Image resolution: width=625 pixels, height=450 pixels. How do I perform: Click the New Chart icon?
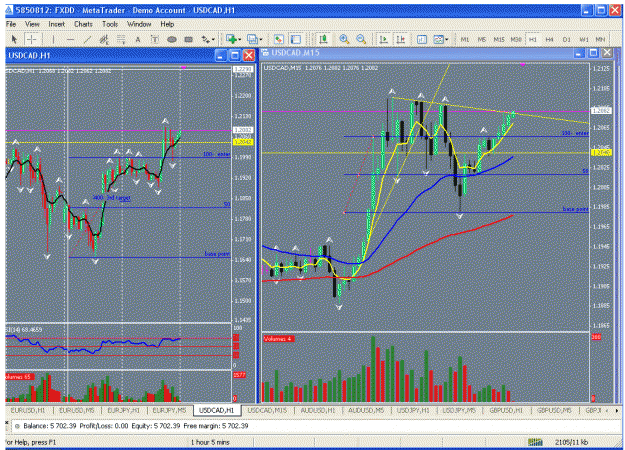click(x=231, y=39)
